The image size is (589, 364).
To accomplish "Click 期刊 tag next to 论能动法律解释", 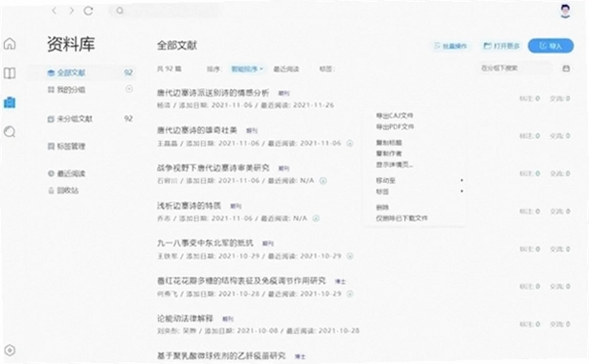I will point(228,319).
